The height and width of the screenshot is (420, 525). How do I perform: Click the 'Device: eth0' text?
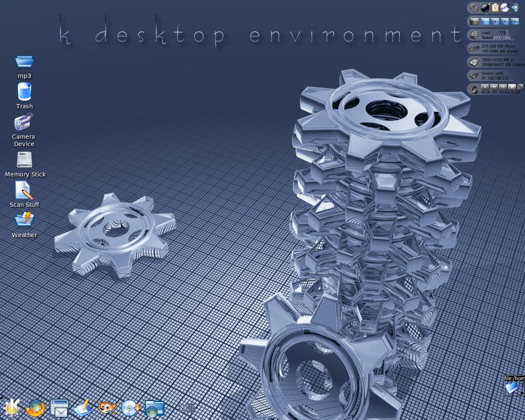[492, 73]
